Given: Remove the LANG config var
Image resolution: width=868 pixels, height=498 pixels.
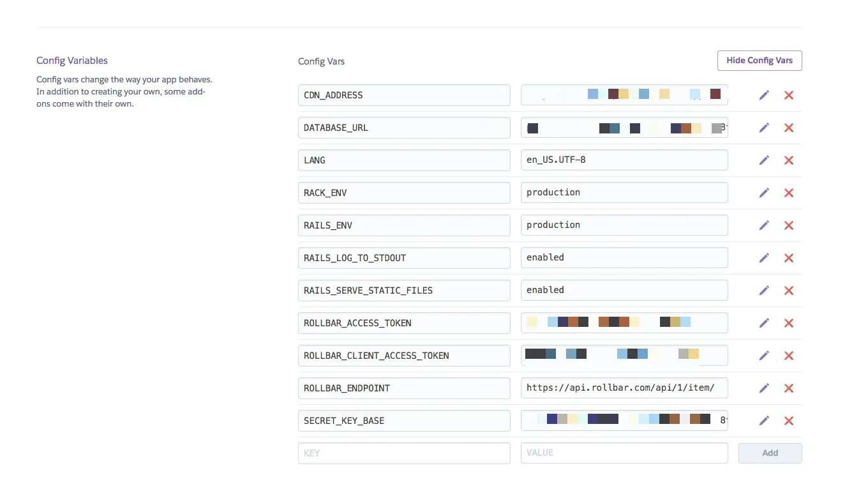Looking at the screenshot, I should click(789, 160).
